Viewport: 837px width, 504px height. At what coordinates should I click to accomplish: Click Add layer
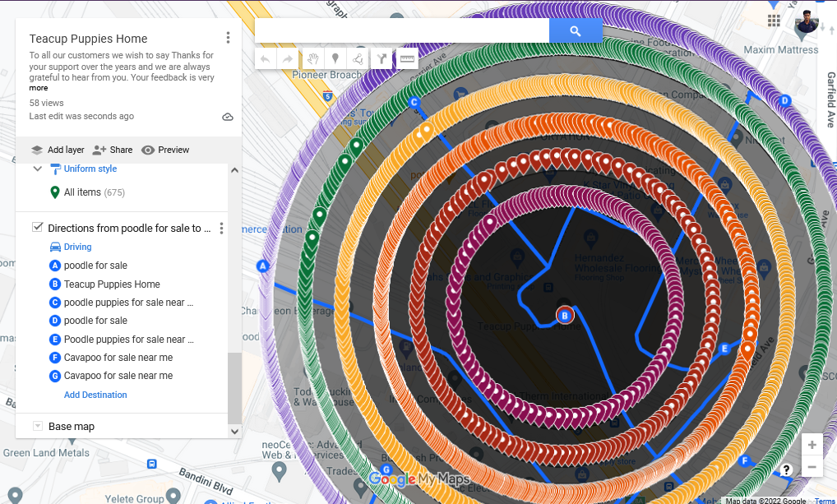[58, 150]
